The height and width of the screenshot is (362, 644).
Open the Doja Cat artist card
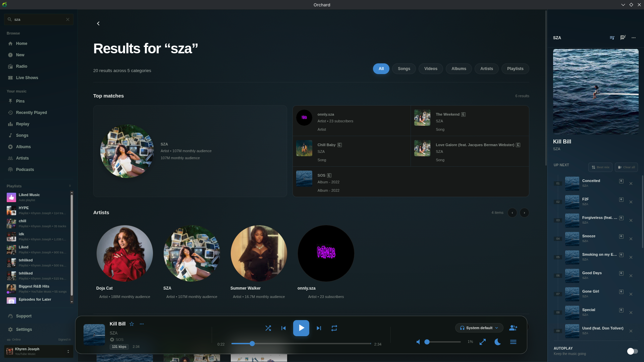[125, 262]
